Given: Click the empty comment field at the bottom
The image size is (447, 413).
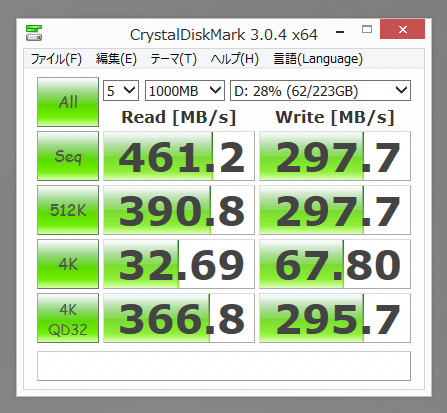Looking at the screenshot, I should [x=224, y=366].
